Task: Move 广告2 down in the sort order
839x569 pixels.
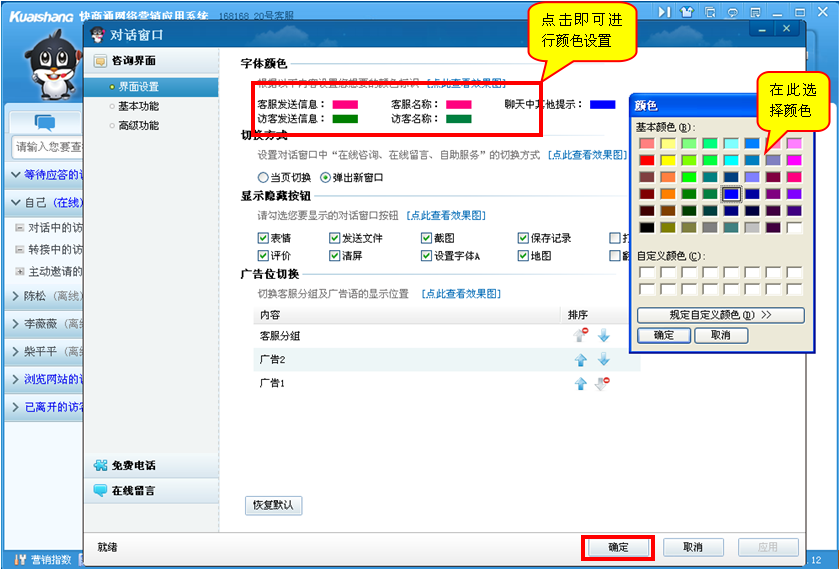Action: [603, 360]
